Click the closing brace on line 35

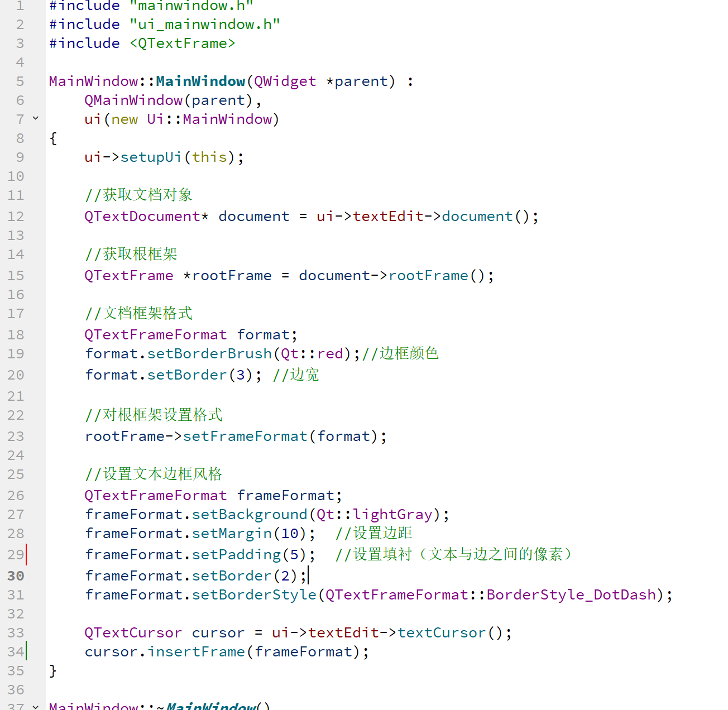pos(53,671)
